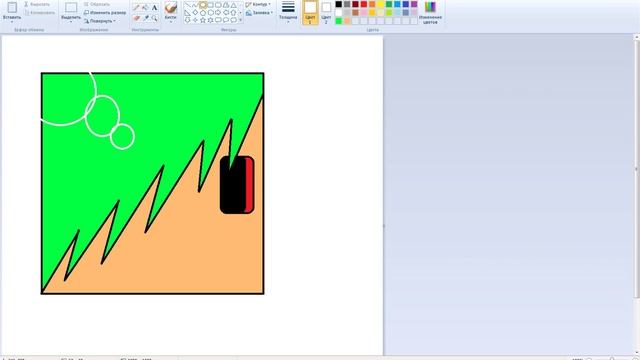Choose the Left arrow shape
The height and width of the screenshot is (360, 640).
(226, 13)
